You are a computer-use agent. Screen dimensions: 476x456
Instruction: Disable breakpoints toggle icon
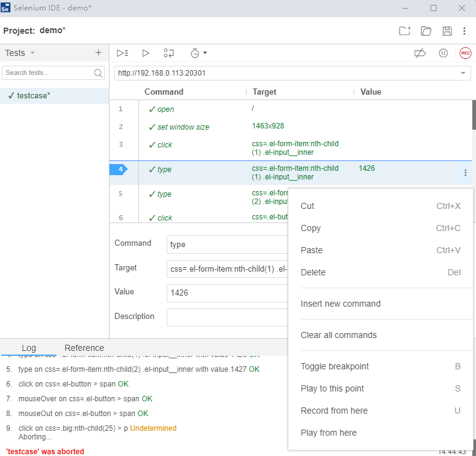pyautogui.click(x=420, y=53)
